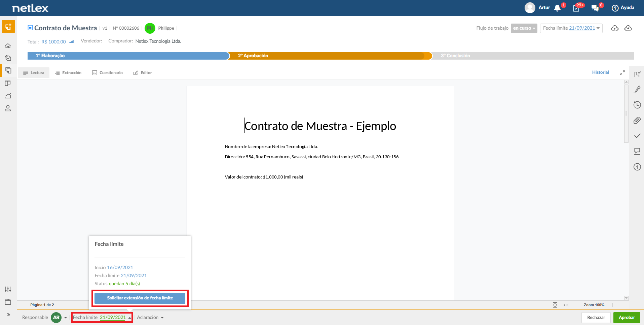644x325 pixels.
Task: Open the information icon in right sidebar
Action: [x=637, y=167]
